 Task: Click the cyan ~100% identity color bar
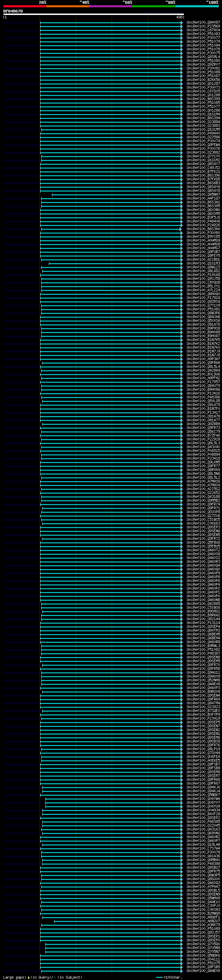197,6
